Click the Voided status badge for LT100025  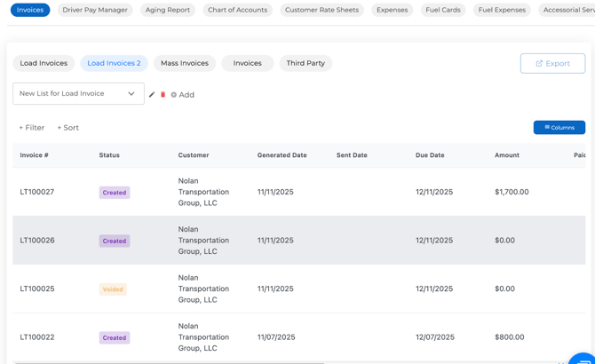point(113,289)
